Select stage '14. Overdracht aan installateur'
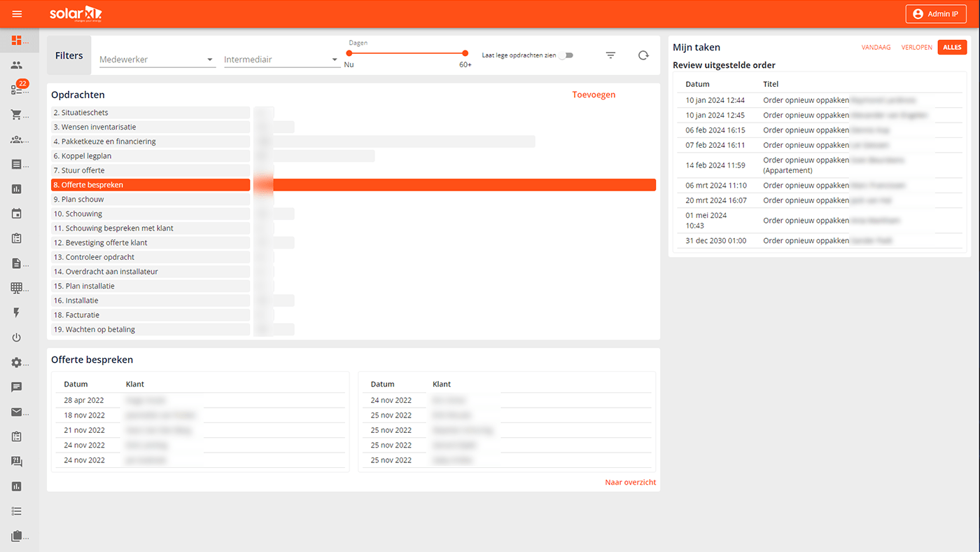The height and width of the screenshot is (552, 980). tap(150, 272)
